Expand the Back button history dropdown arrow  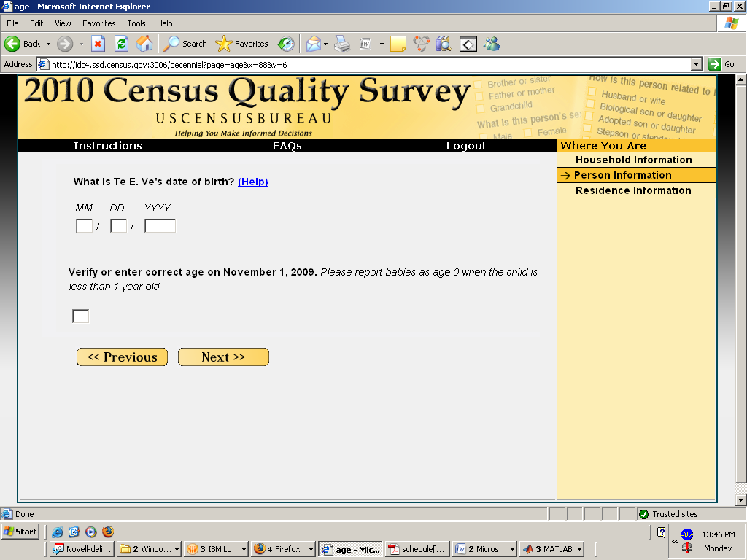tap(48, 44)
